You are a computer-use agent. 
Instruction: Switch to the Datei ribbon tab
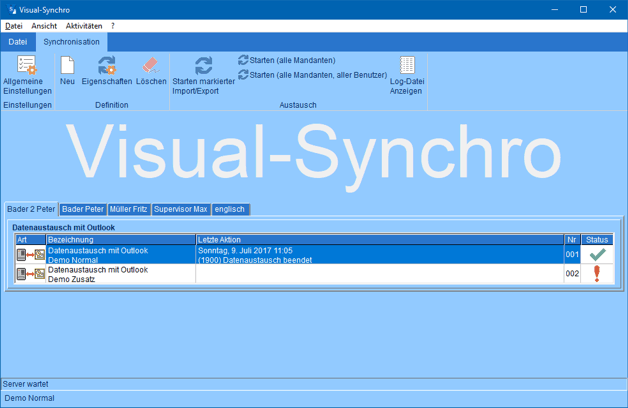pos(18,42)
